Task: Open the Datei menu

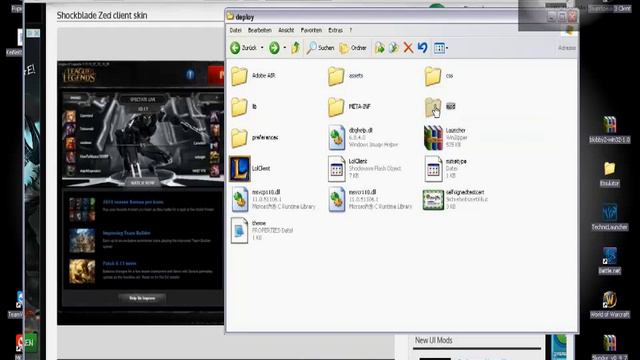Action: coord(236,30)
